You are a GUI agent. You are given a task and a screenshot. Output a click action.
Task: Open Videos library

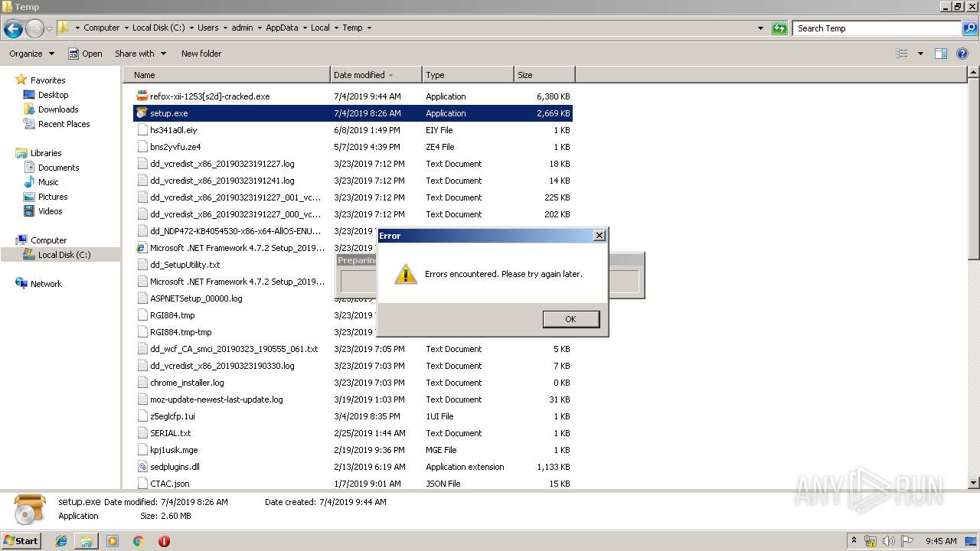click(43, 211)
